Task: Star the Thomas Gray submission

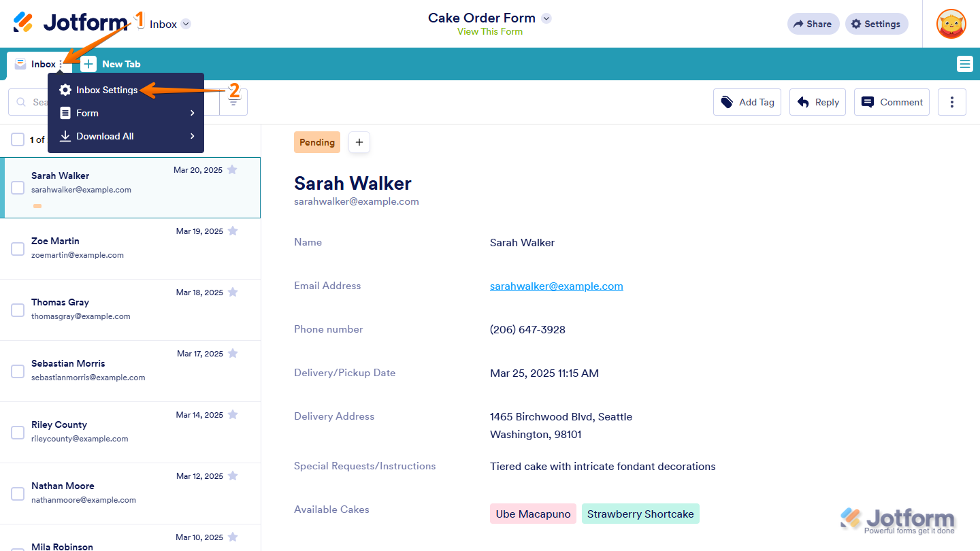Action: [x=233, y=293]
